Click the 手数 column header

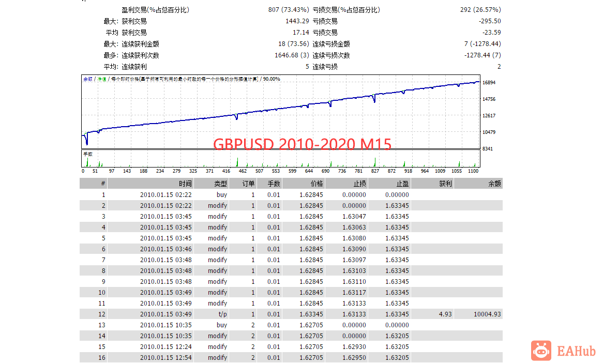click(274, 184)
